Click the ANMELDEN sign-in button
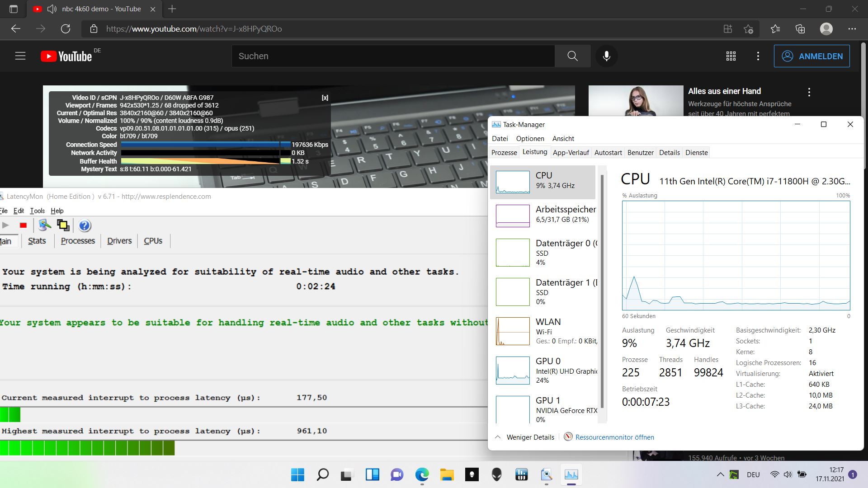Screen dimensions: 868x488 click(x=811, y=56)
